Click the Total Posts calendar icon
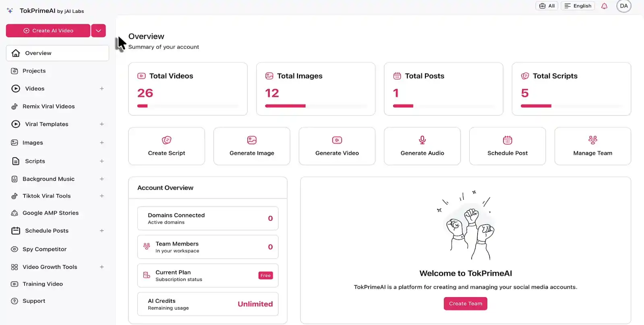Image resolution: width=644 pixels, height=325 pixels. click(397, 76)
